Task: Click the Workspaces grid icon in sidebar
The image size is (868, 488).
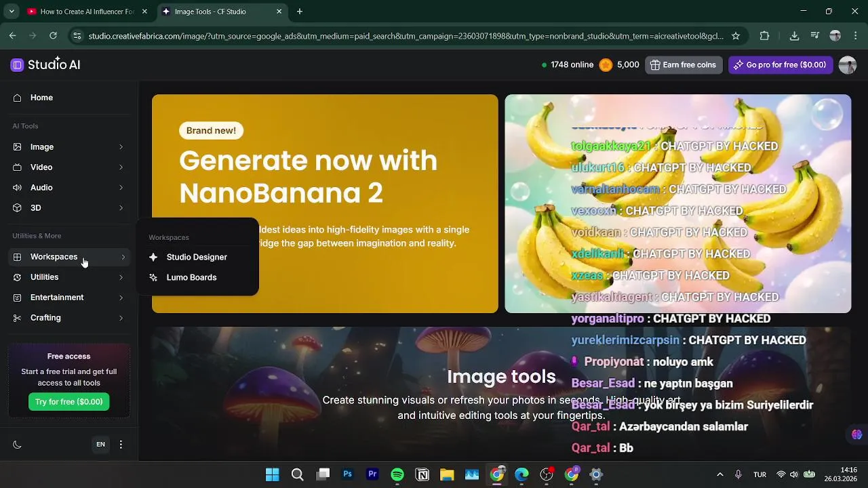Action: 17,257
